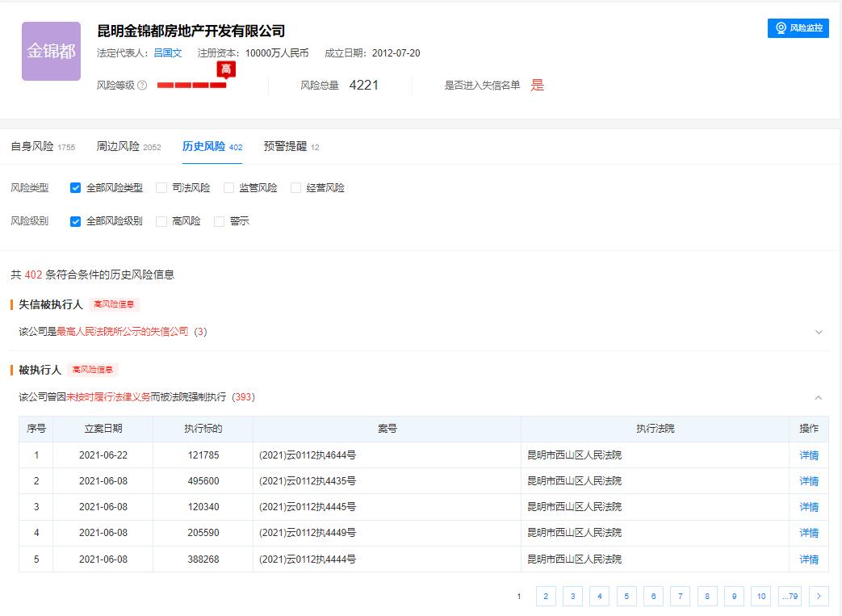Uncheck the 全部风险级别 checkbox

[x=76, y=220]
